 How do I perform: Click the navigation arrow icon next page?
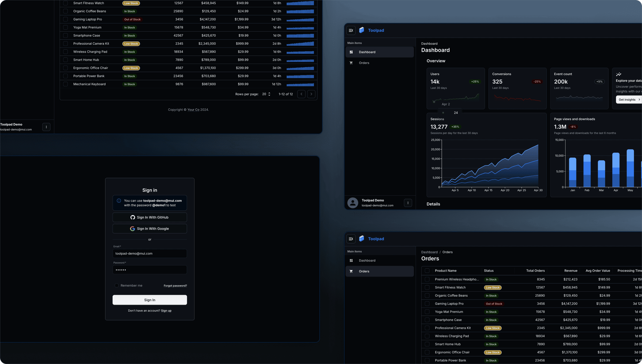(311, 94)
